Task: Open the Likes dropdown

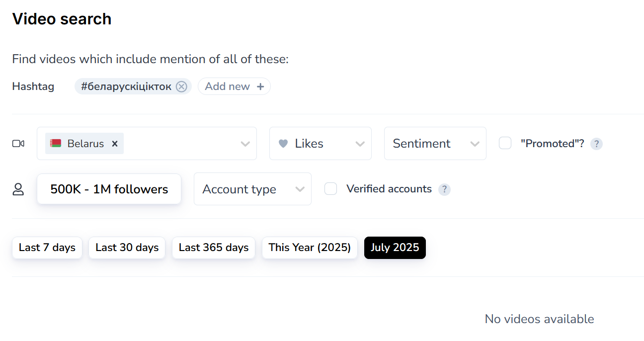Action: (x=320, y=144)
